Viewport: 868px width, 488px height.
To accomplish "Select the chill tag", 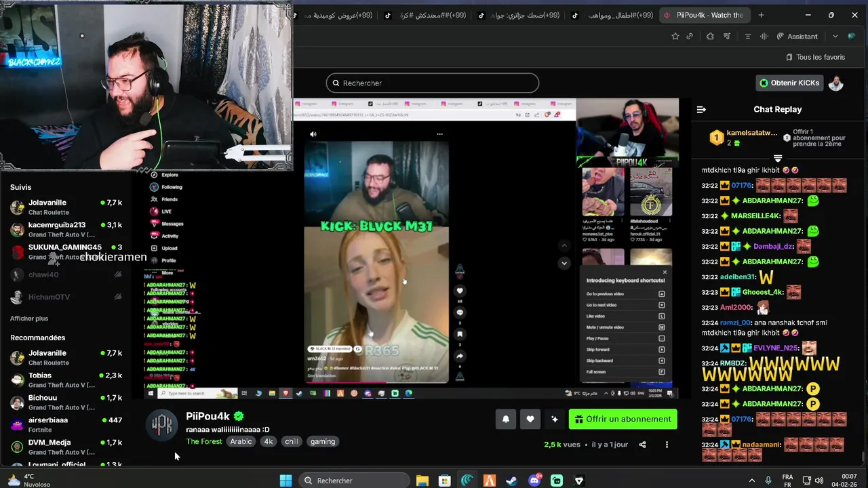I will [x=292, y=441].
